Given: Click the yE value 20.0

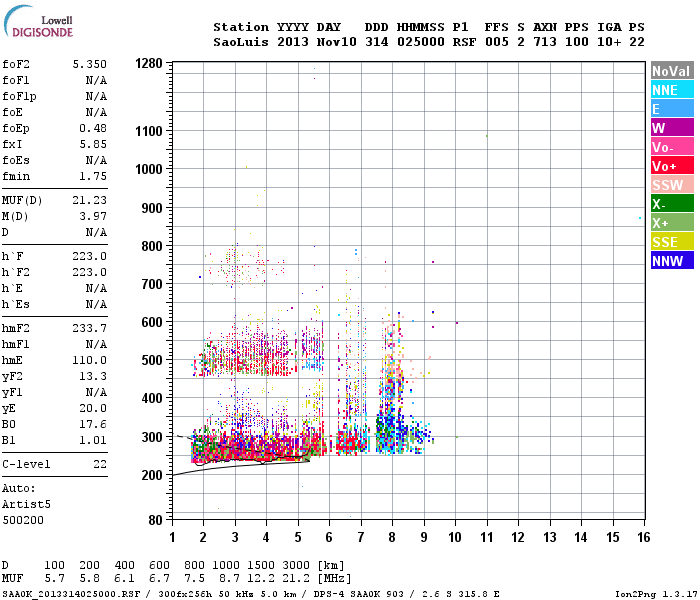Looking at the screenshot, I should [x=93, y=408].
